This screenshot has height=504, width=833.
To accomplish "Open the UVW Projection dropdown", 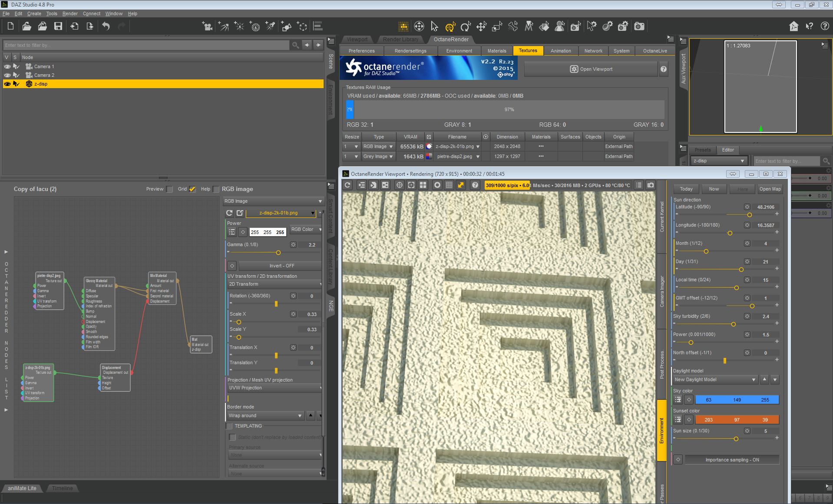I will [274, 388].
